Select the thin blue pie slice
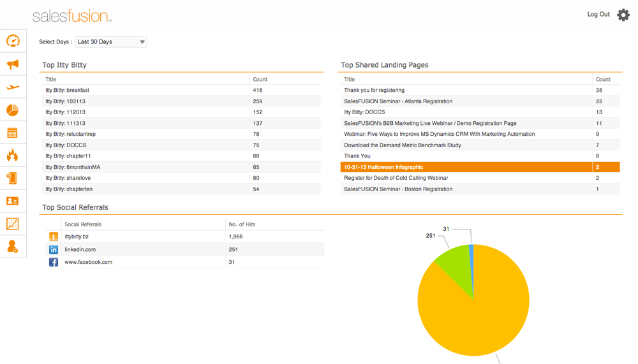This screenshot has width=638, height=364. 471,260
